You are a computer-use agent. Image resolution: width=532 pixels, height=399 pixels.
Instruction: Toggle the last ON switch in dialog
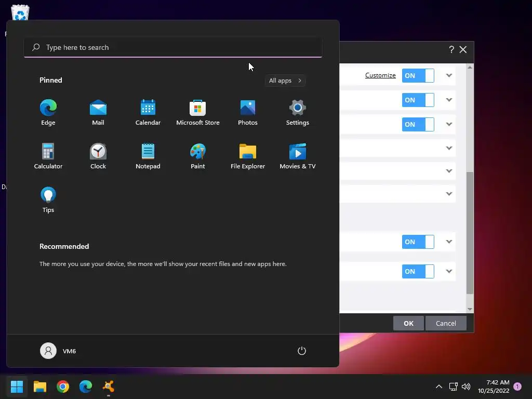[418, 271]
